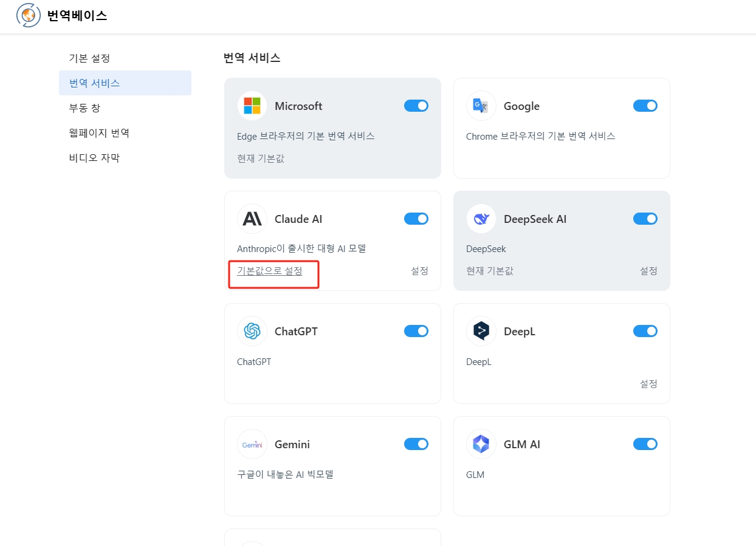This screenshot has height=546, width=756.
Task: Switch off the DeepL service toggle
Action: (x=645, y=331)
